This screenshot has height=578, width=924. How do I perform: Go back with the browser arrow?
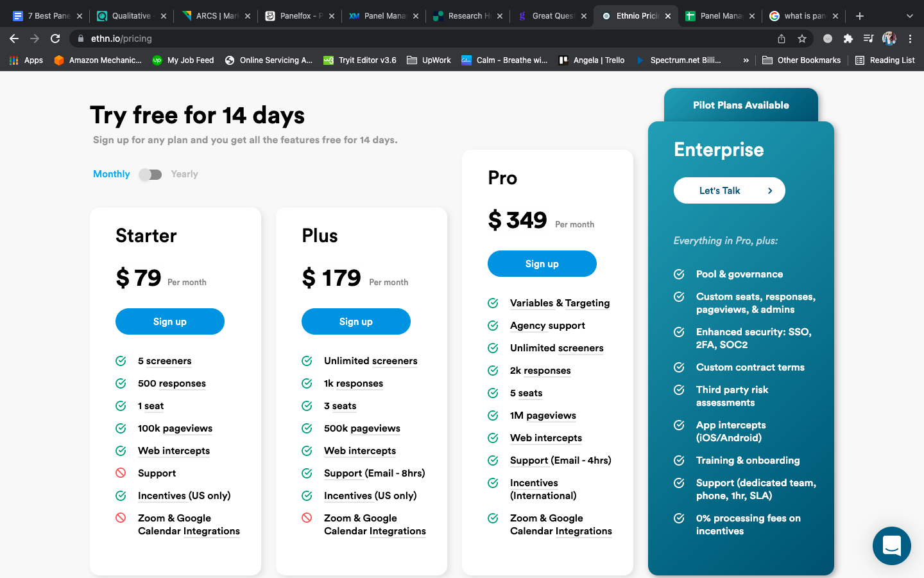point(14,39)
